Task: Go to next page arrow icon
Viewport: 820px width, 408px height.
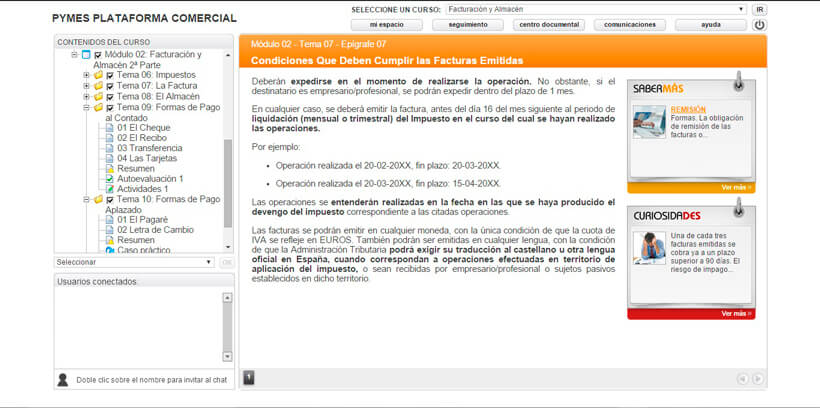Action: pyautogui.click(x=757, y=379)
